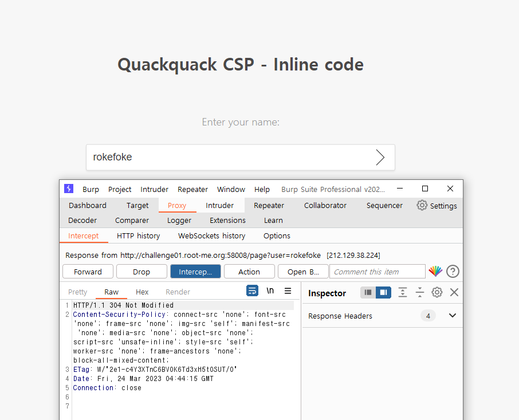Show non-printable characters with the \n icon
Image resolution: width=519 pixels, height=420 pixels.
click(270, 291)
